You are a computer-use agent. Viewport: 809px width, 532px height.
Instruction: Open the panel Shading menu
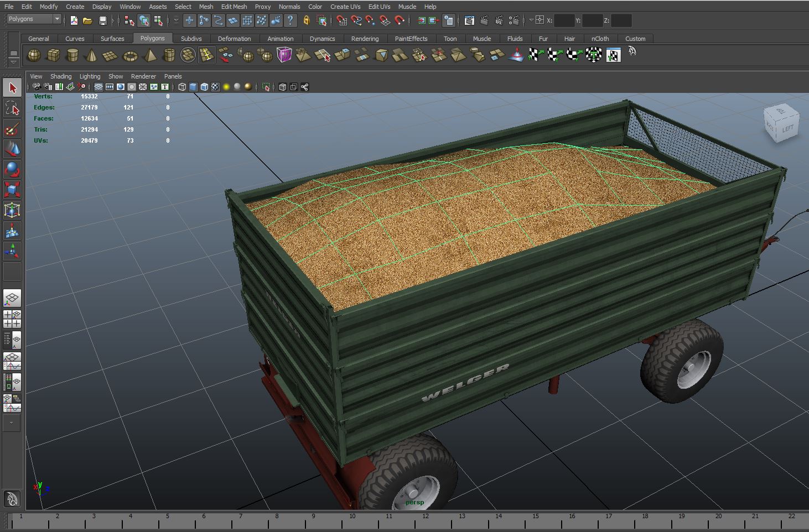(x=61, y=76)
